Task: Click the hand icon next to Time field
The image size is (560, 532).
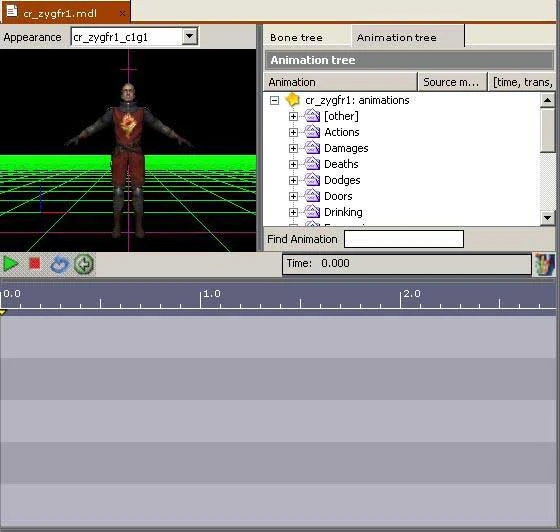Action: (544, 264)
